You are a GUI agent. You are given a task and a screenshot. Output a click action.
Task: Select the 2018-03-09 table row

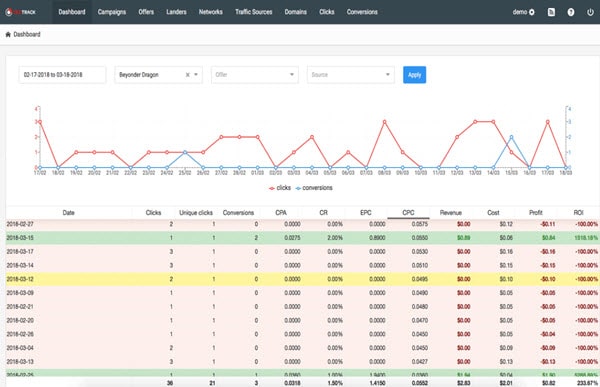pyautogui.click(x=302, y=293)
